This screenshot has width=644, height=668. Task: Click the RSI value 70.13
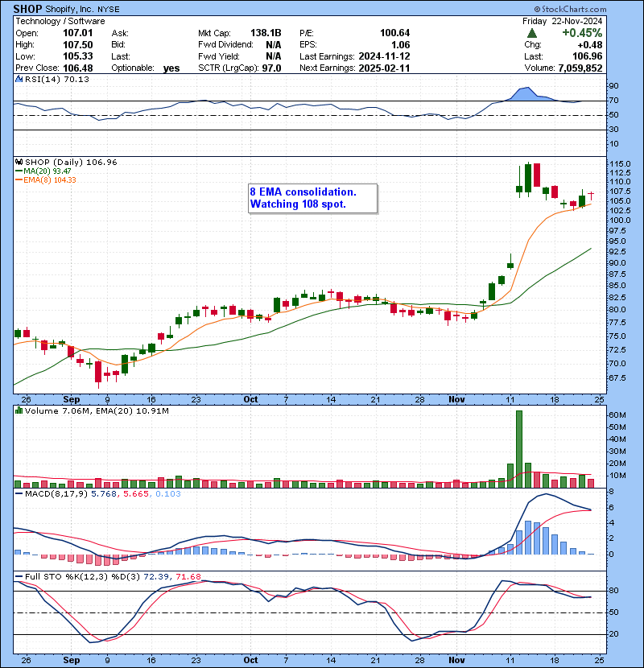[75, 79]
